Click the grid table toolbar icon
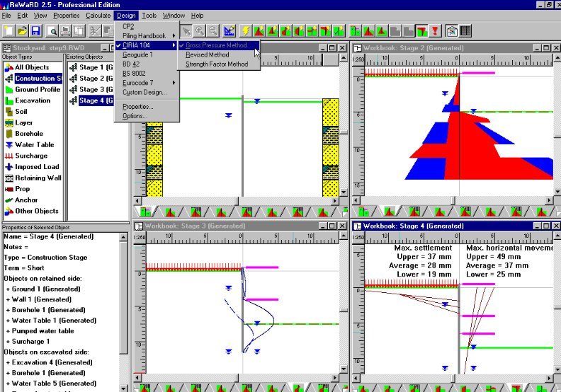The width and height of the screenshot is (561, 392). pos(465,31)
